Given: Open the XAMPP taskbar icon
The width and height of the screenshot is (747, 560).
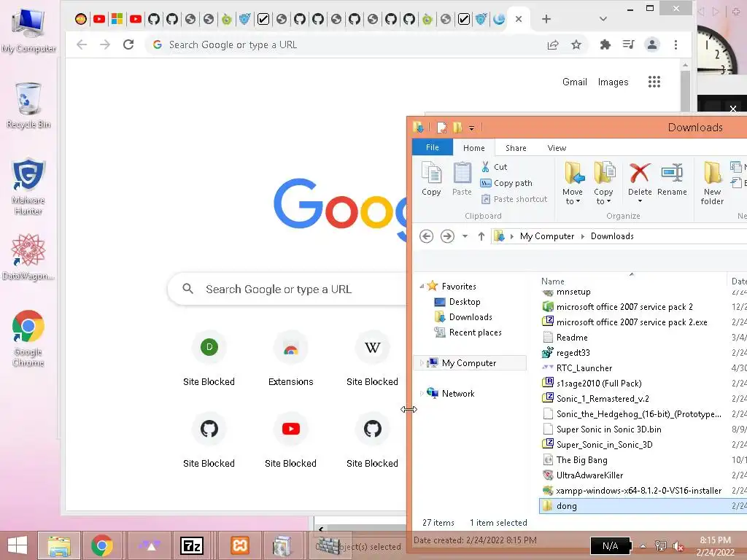Looking at the screenshot, I should (239, 545).
